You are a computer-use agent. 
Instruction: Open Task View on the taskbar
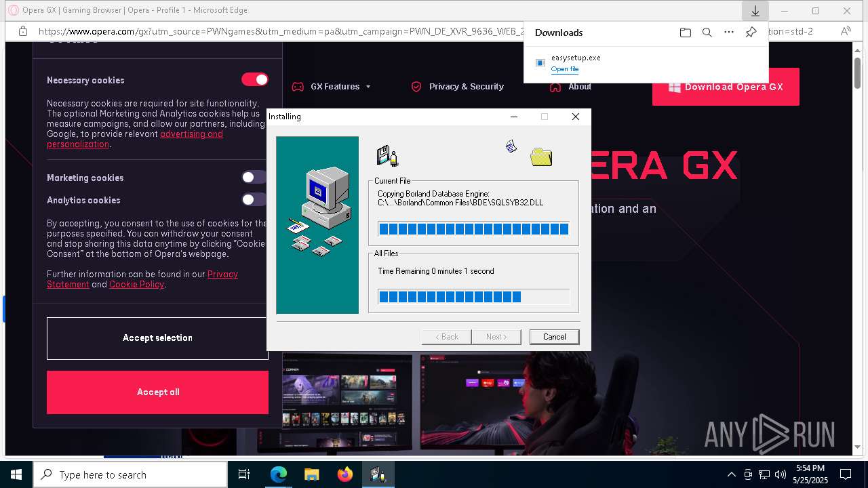tap(244, 474)
